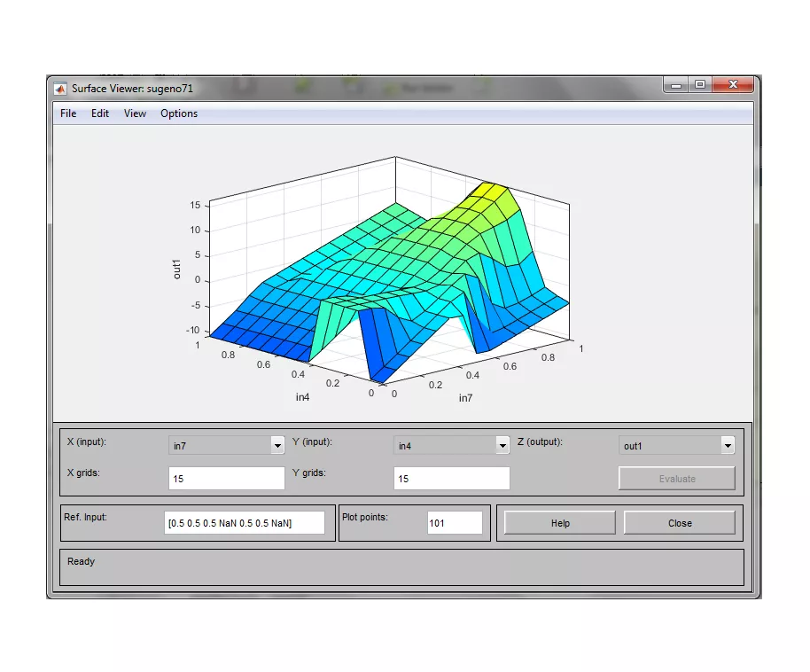The height and width of the screenshot is (672, 810).
Task: Close the window using red X
Action: tap(734, 85)
